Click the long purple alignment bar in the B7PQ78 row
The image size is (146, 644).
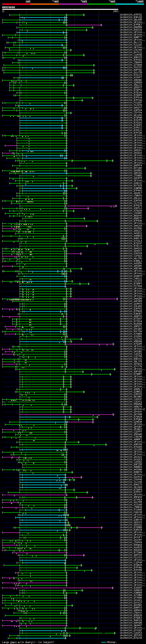click(x=91, y=206)
